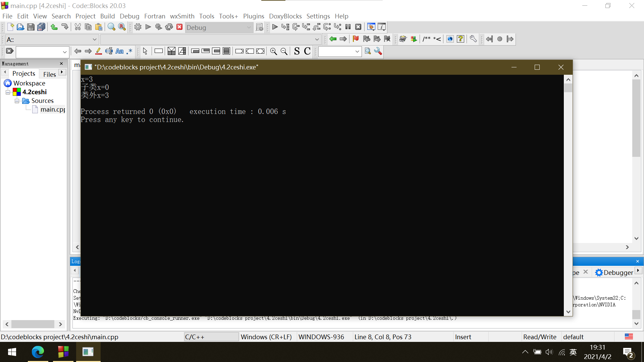The height and width of the screenshot is (362, 644).
Task: Toggle the Match case Aa option
Action: pyautogui.click(x=119, y=51)
